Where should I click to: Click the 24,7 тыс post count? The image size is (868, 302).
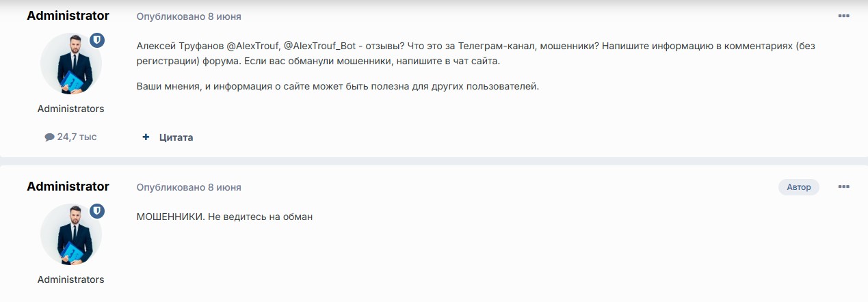pos(71,137)
